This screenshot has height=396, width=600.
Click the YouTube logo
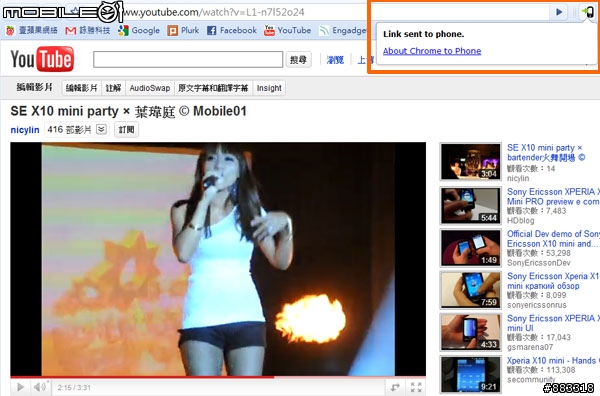(42, 59)
